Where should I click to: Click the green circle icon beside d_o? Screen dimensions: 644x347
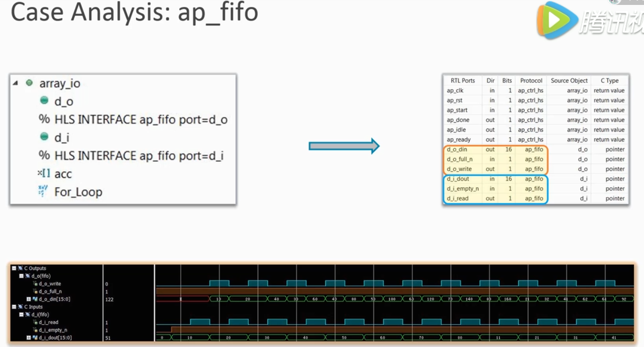pos(45,101)
